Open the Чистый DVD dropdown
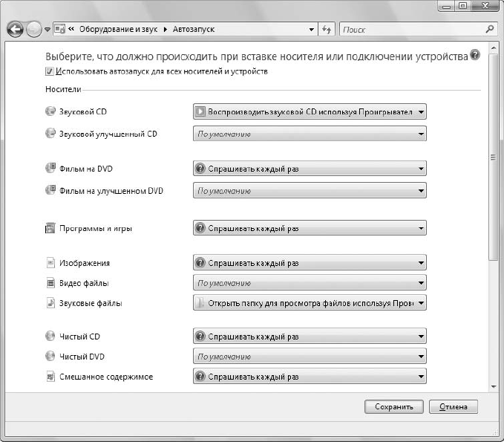504x442 pixels. click(x=310, y=357)
